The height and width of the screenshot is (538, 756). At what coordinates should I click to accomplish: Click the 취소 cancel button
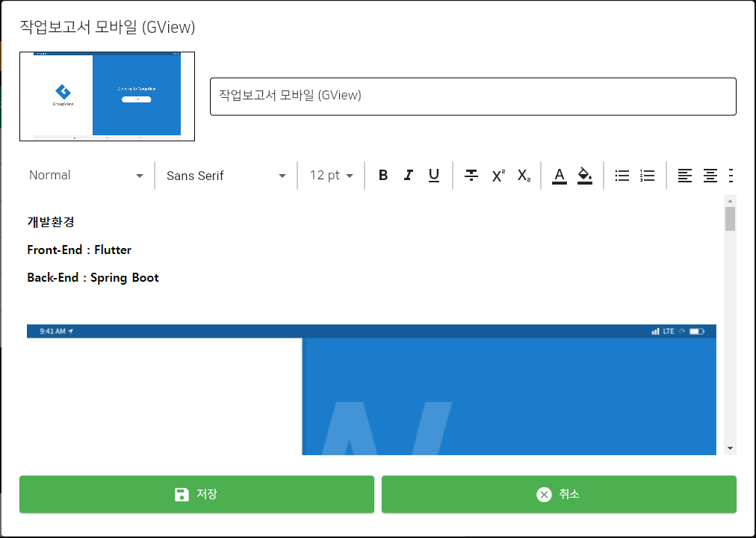(559, 494)
